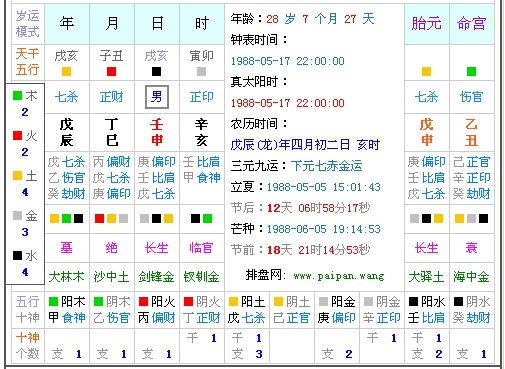Select the 丁巳 month pillar

point(112,132)
